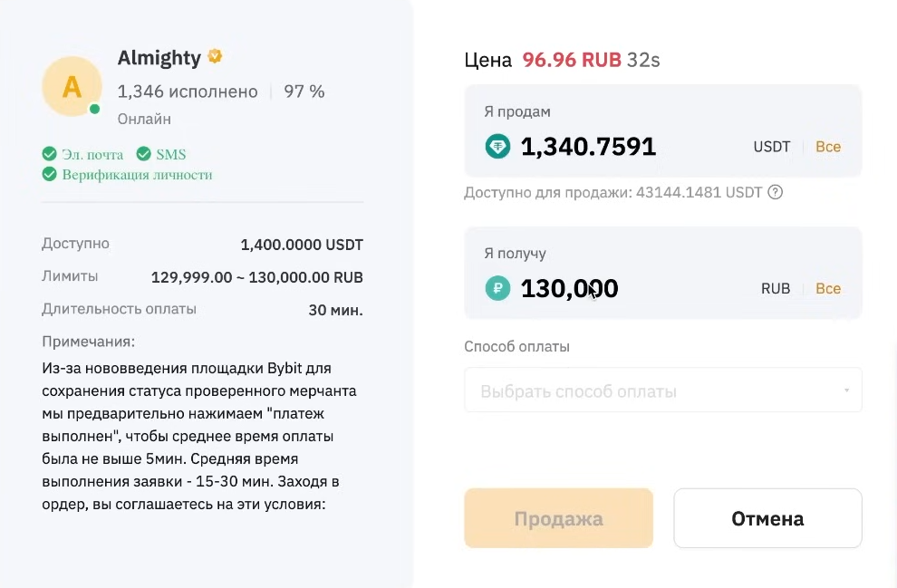Click the 'Отмена' cancel button
This screenshot has width=897, height=588.
(767, 518)
